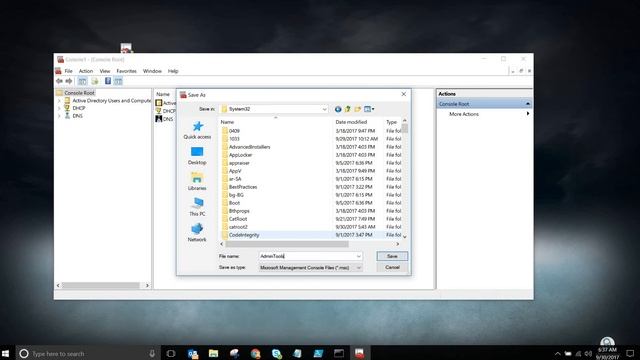Open the Save in System32 dropdown
The width and height of the screenshot is (640, 360).
pyautogui.click(x=324, y=109)
